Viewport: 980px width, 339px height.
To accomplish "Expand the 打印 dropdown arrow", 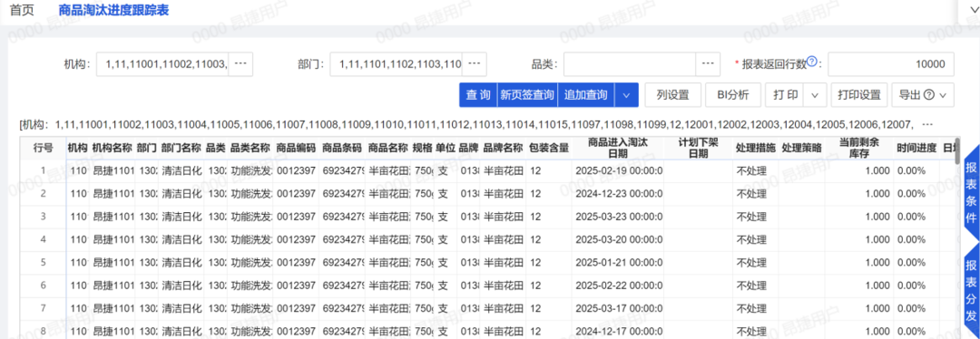I will coord(815,95).
